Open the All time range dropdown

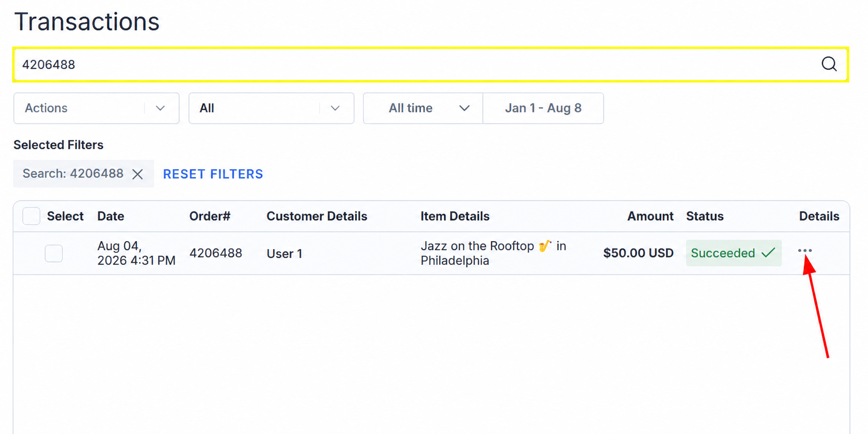(423, 108)
